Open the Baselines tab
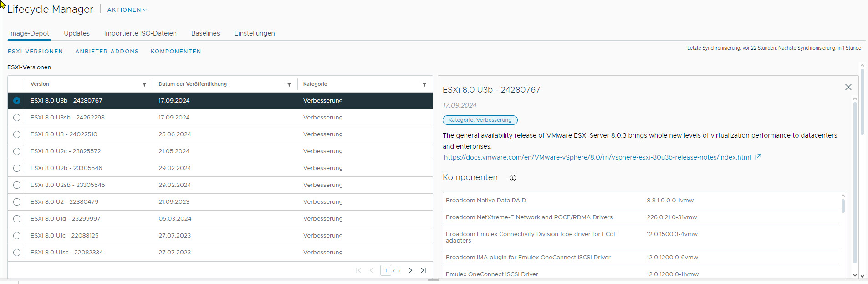Image resolution: width=868 pixels, height=284 pixels. [x=205, y=33]
